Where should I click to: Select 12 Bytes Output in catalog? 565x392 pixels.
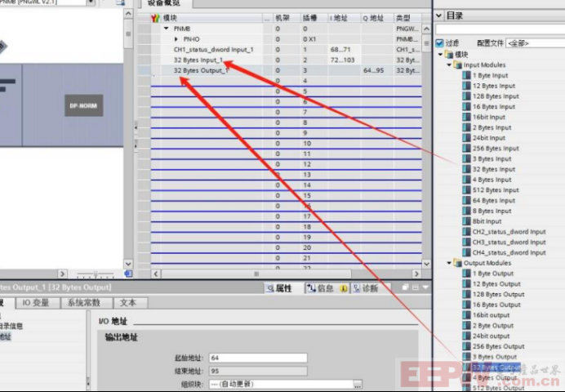[496, 284]
